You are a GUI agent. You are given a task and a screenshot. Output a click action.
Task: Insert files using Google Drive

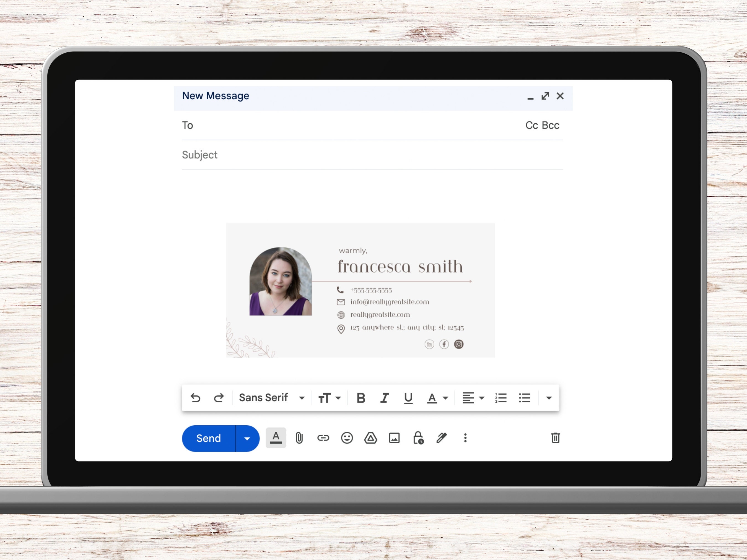(370, 438)
